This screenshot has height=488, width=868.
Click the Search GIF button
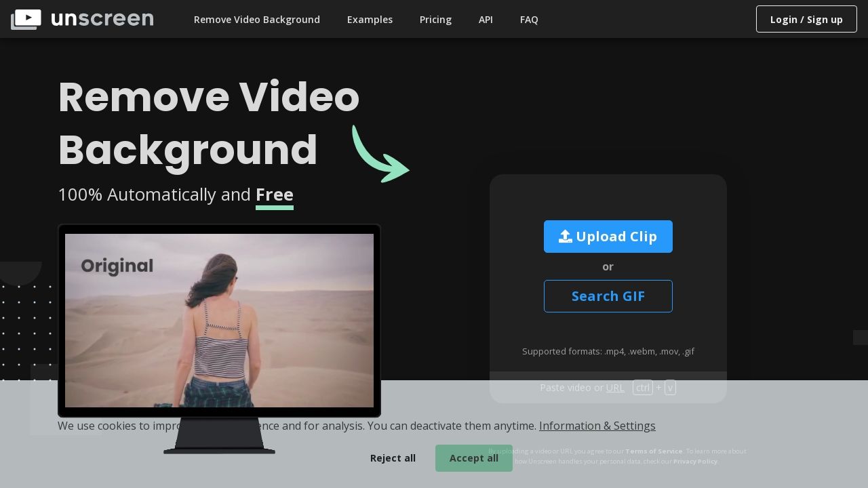pyautogui.click(x=608, y=296)
